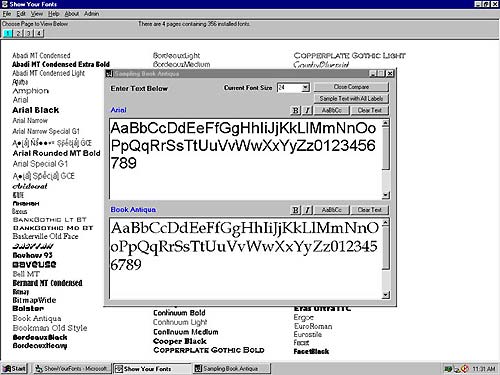
Task: Select the Amphion font entry
Action: 30,91
